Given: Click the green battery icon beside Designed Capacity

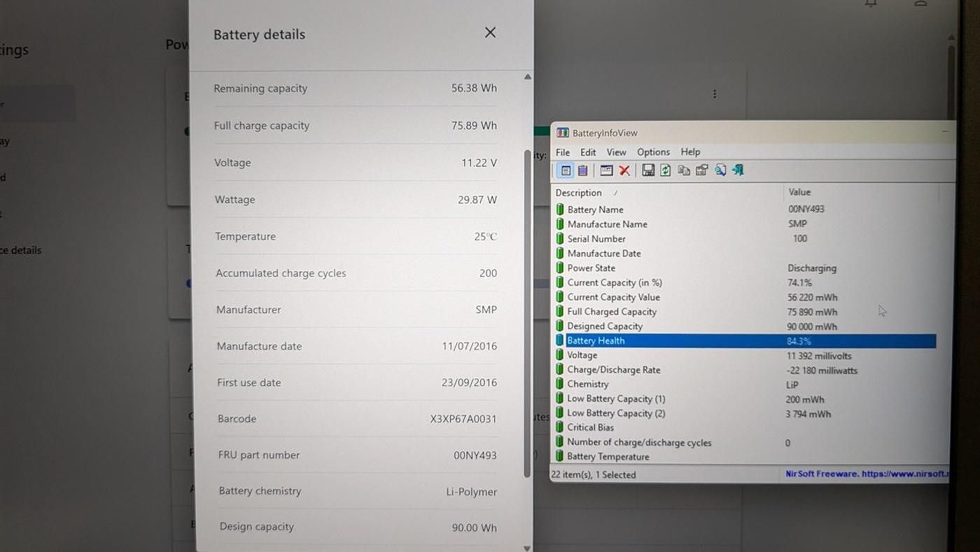Looking at the screenshot, I should pyautogui.click(x=560, y=326).
